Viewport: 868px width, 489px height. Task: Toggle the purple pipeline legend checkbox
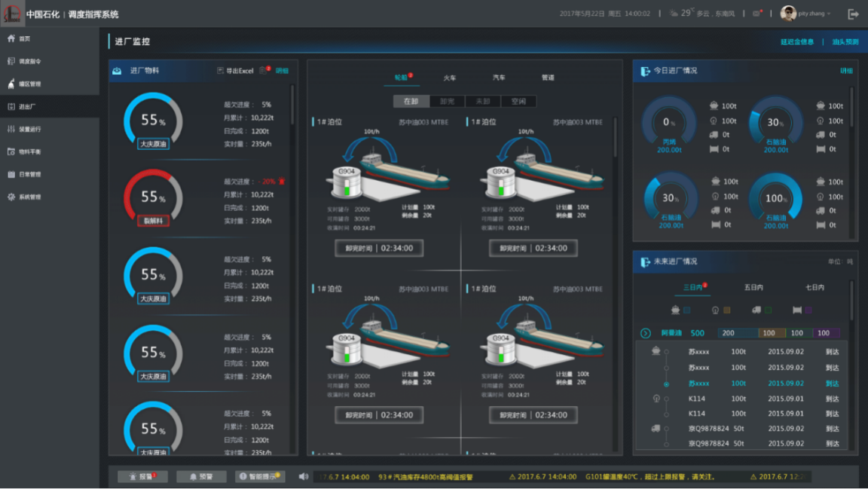808,310
